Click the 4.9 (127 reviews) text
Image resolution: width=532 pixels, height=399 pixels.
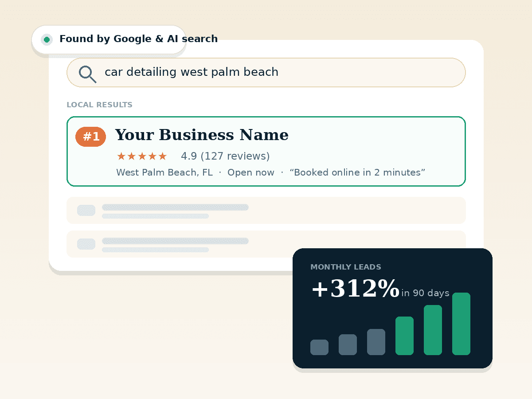pyautogui.click(x=225, y=156)
